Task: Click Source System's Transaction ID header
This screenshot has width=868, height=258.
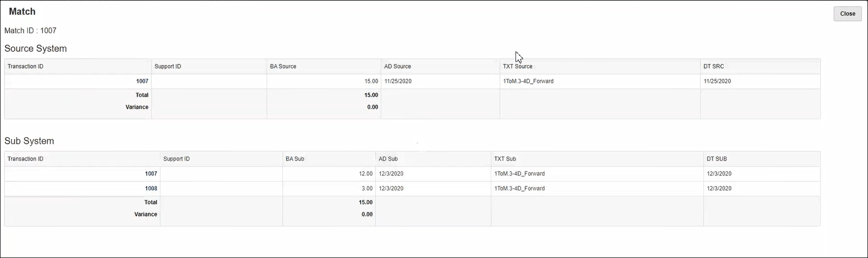Action: click(x=25, y=67)
